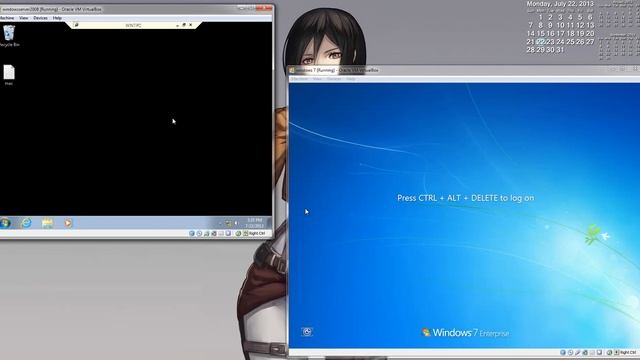
Task: Open Devices menu in Windows 7 VirtualBox window
Action: click(334, 78)
